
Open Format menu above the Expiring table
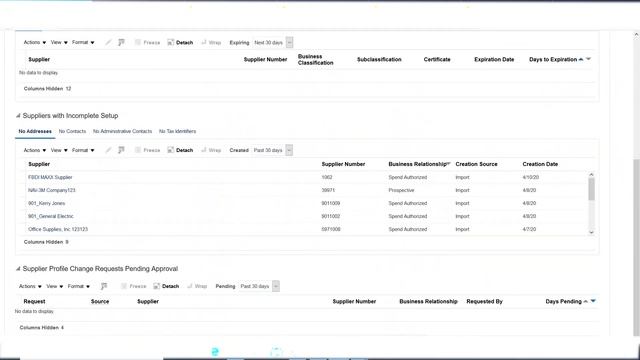coord(83,42)
